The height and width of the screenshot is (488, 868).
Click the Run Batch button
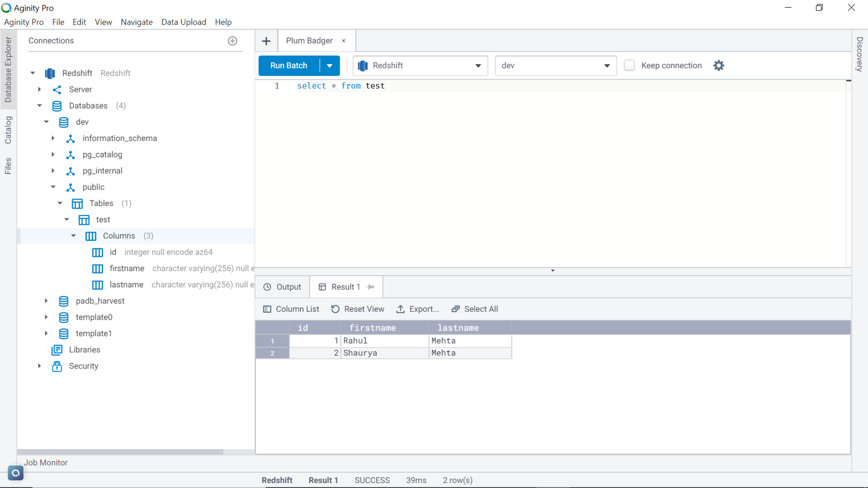[288, 66]
